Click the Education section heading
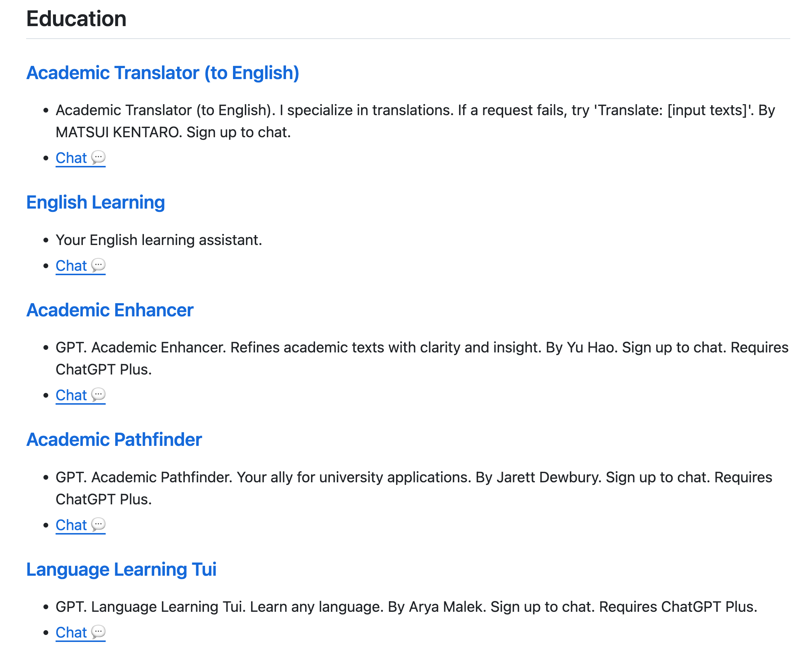Image resolution: width=812 pixels, height=646 pixels. pyautogui.click(x=77, y=19)
